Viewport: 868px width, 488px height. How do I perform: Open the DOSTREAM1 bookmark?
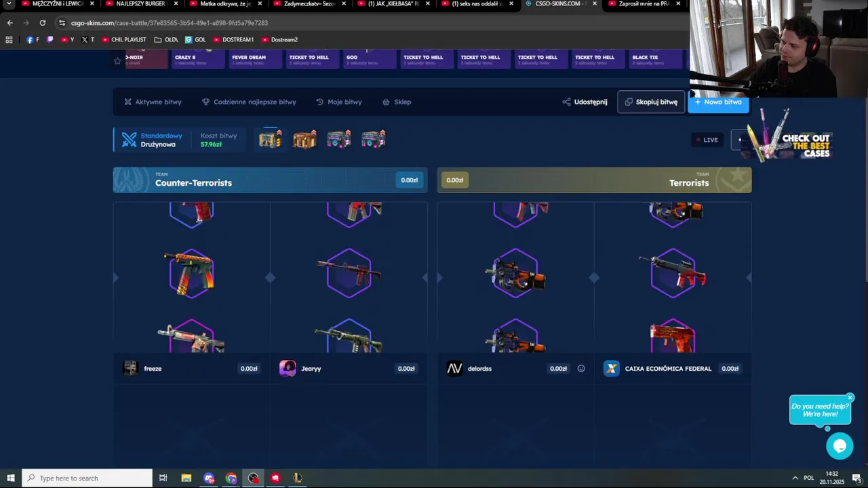233,39
